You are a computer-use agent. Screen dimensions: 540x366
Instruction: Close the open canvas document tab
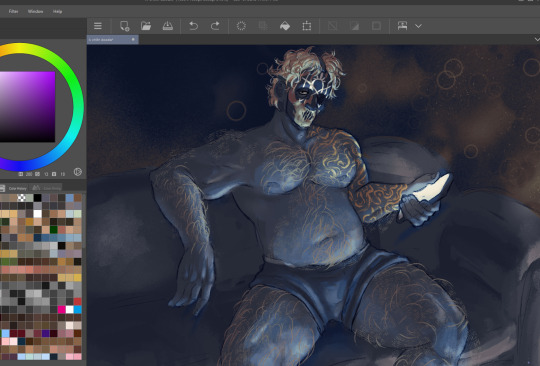click(133, 40)
